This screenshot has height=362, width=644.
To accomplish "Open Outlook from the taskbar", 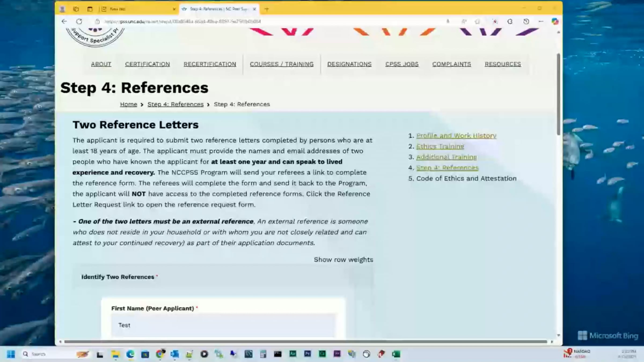I will click(175, 354).
